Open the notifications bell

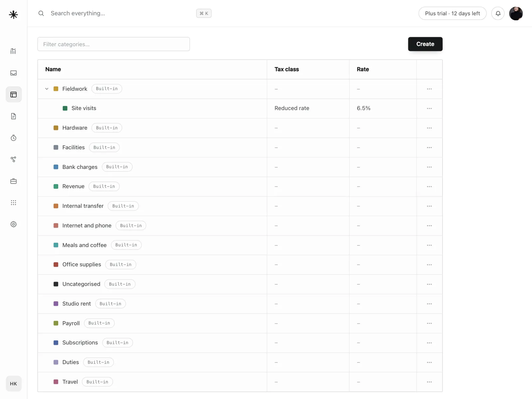tap(498, 13)
